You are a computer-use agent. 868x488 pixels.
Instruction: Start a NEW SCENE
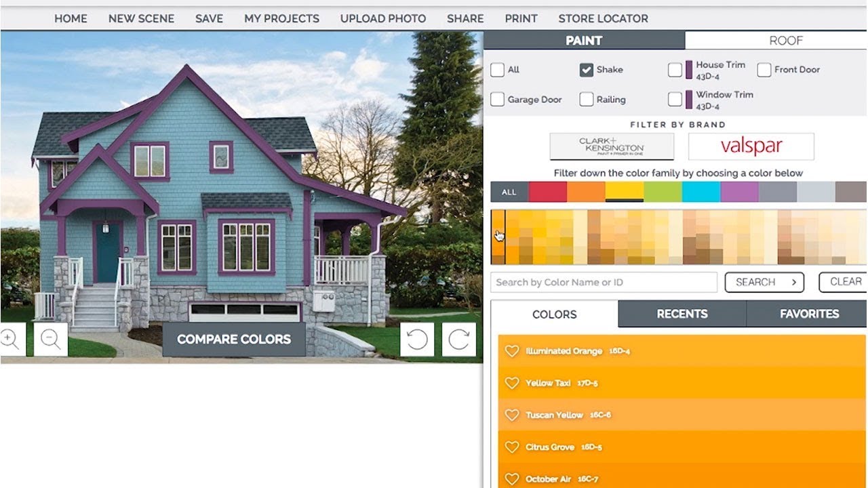[x=141, y=18]
